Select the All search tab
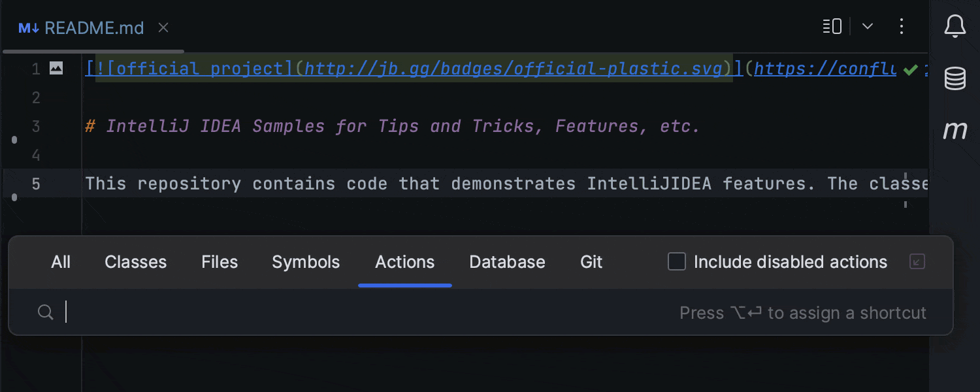The height and width of the screenshot is (392, 980). [x=61, y=262]
